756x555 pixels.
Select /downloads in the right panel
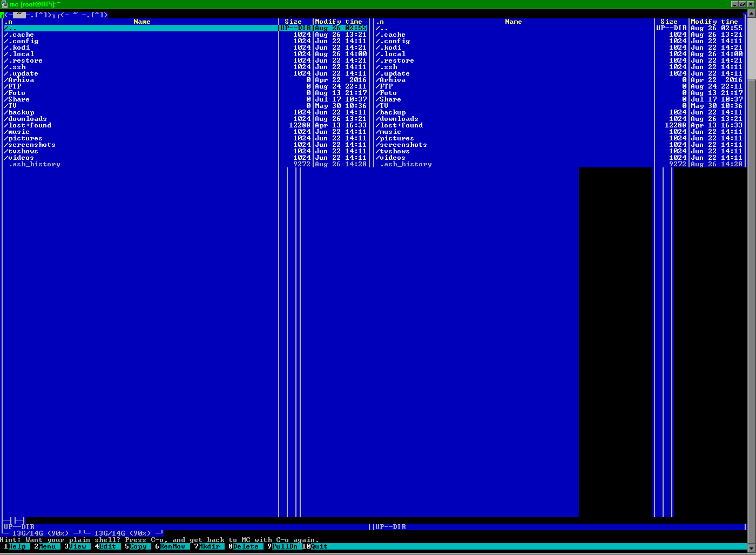pos(399,119)
